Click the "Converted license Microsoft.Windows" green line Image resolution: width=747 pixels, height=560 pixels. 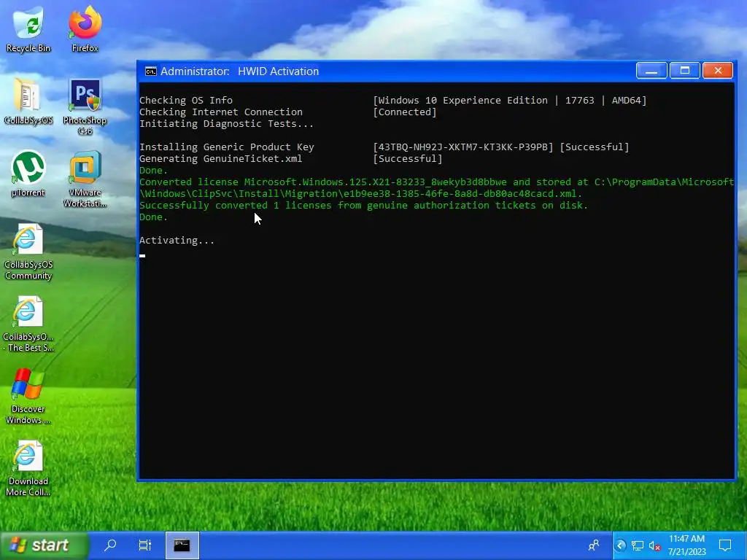coord(436,187)
